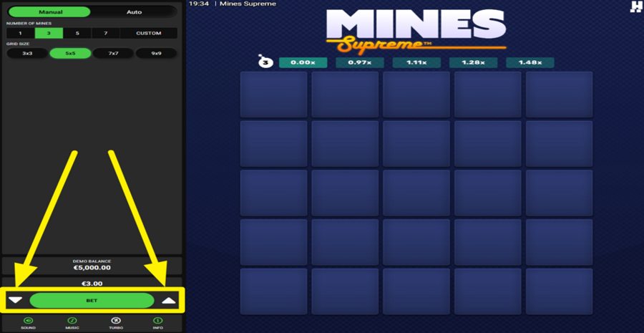644x333 pixels.
Task: Reveal tile in third row, first column
Action: click(x=273, y=193)
